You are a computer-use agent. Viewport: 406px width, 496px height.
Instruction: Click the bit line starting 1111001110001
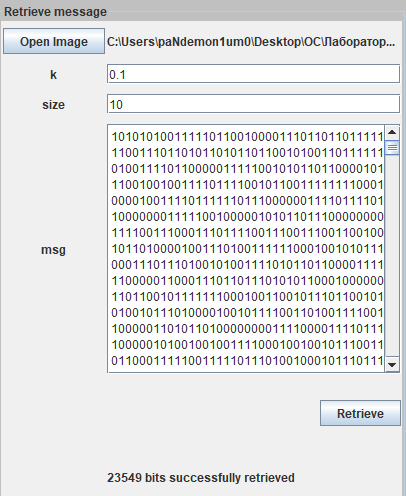247,233
